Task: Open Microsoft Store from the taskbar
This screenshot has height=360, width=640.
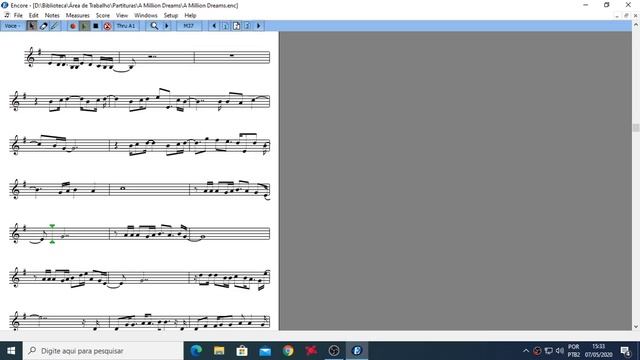Action: (242, 351)
